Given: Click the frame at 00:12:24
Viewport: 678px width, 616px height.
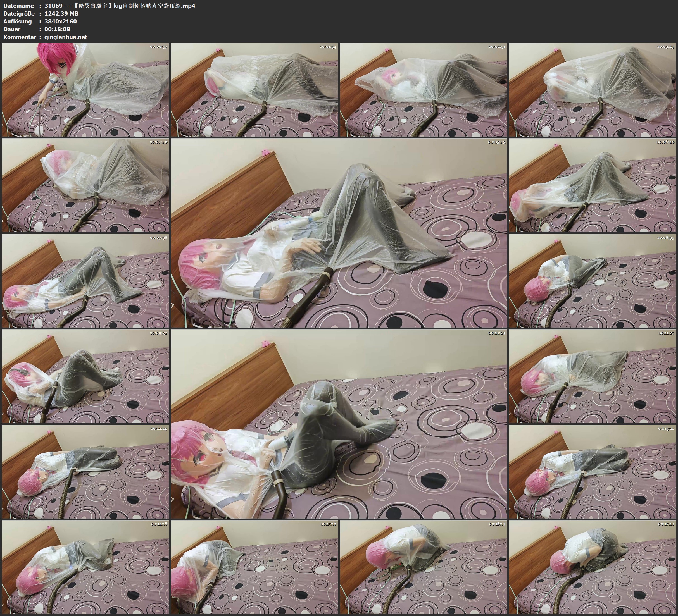Looking at the screenshot, I should (x=85, y=471).
